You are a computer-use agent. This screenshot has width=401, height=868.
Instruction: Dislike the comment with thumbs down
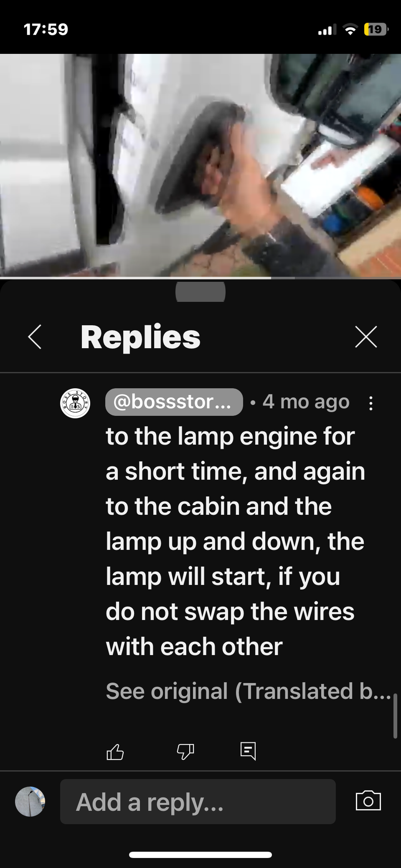click(x=185, y=752)
